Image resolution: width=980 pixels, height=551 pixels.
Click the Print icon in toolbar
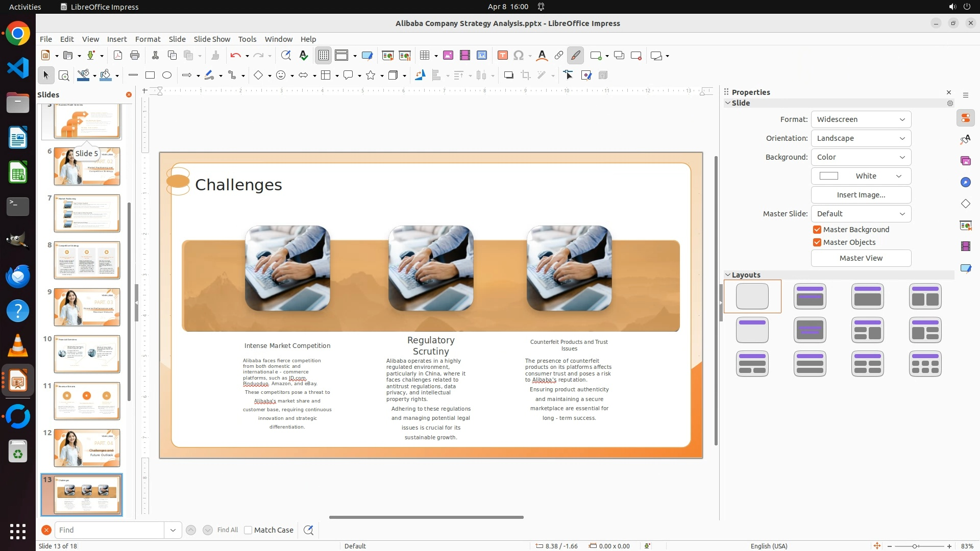pyautogui.click(x=135, y=56)
